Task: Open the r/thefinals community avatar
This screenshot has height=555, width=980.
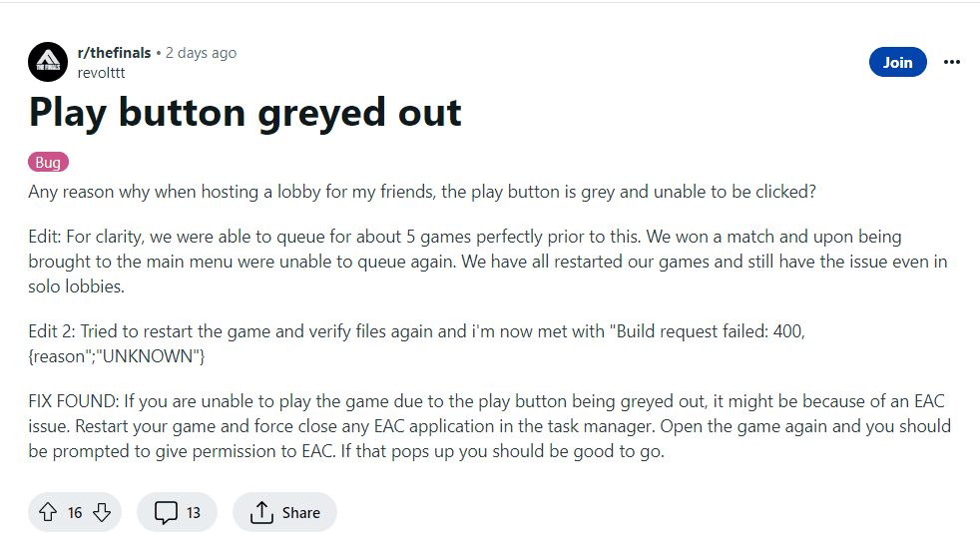Action: (x=47, y=62)
